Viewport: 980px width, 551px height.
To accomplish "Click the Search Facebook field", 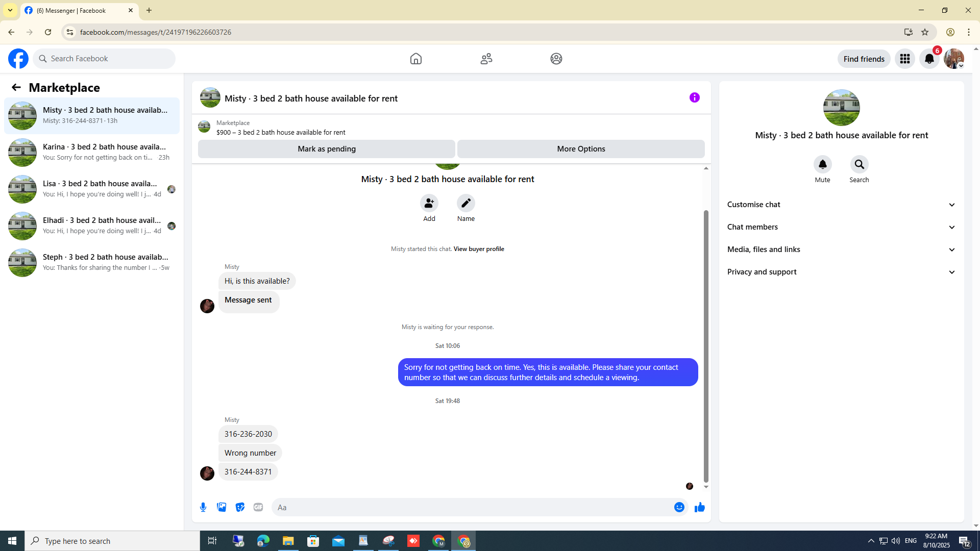I will pyautogui.click(x=105, y=59).
